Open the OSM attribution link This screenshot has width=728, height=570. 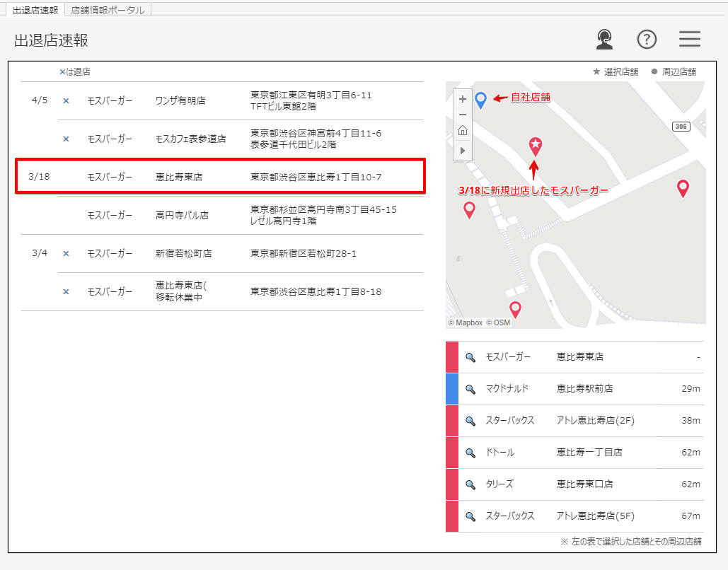point(498,322)
